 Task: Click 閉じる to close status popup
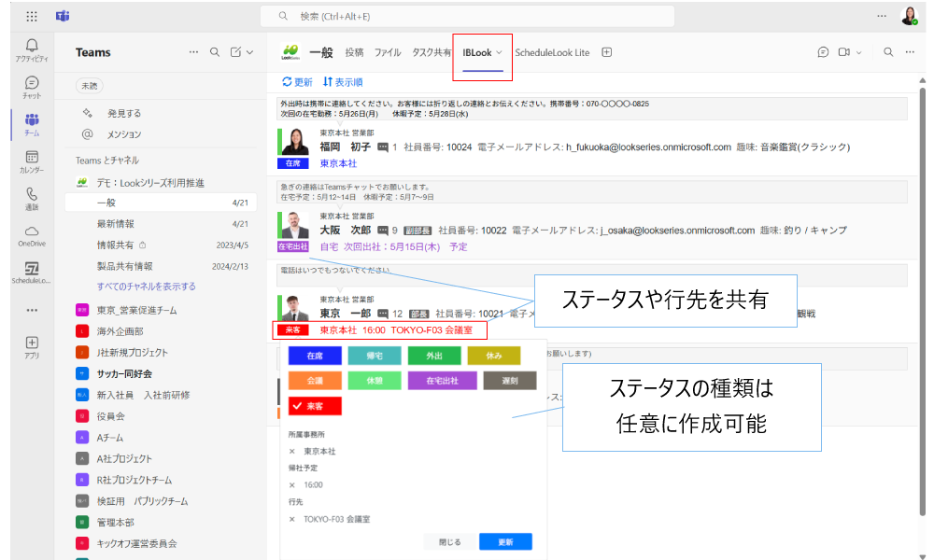click(x=450, y=542)
